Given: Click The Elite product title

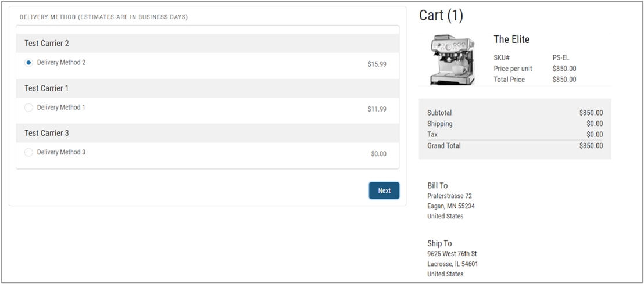Looking at the screenshot, I should (x=511, y=39).
